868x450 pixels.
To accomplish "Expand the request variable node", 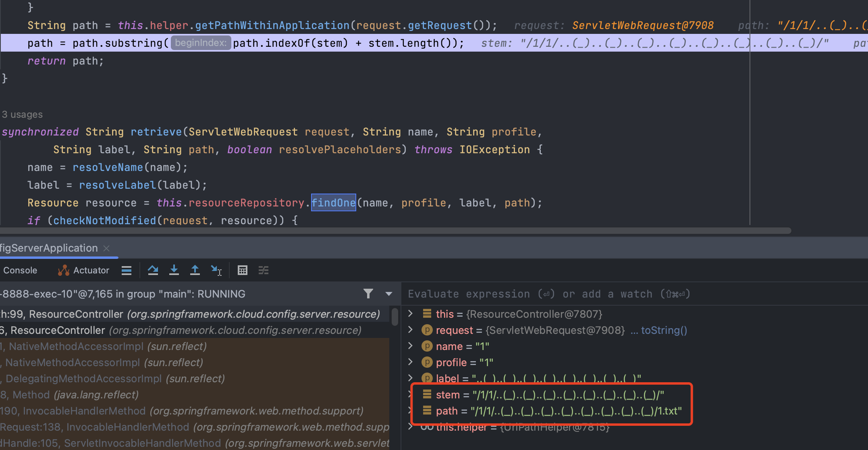I will click(411, 329).
